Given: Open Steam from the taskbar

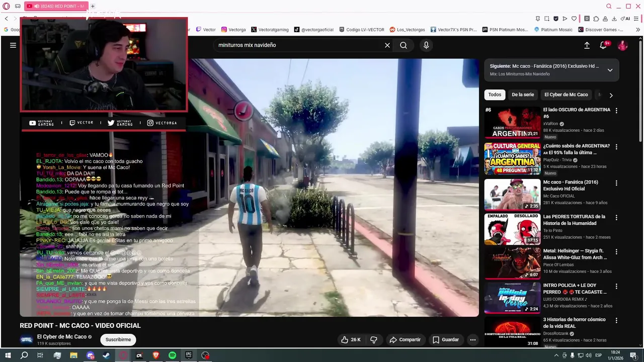Looking at the screenshot, I should click(x=107, y=355).
